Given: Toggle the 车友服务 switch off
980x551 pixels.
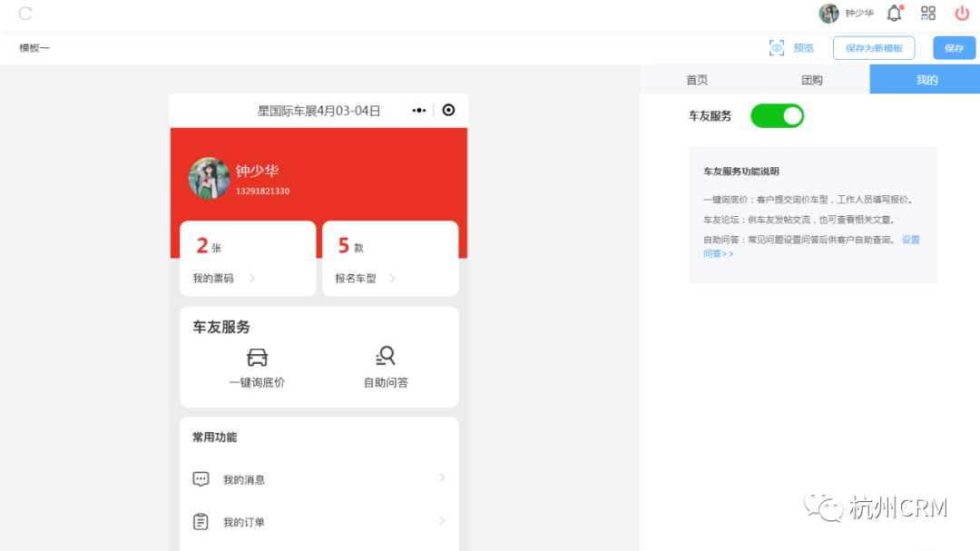Looking at the screenshot, I should point(777,115).
